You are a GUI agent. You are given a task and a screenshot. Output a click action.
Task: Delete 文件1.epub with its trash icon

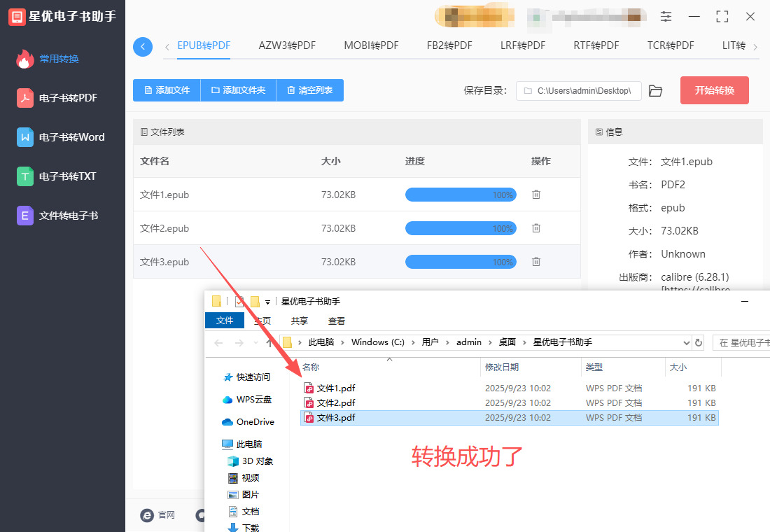point(535,195)
